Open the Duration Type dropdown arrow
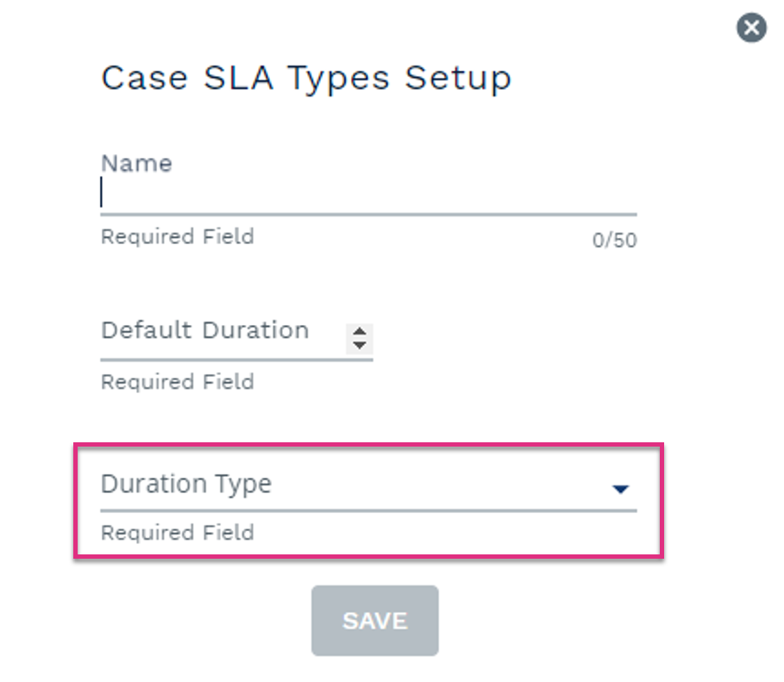 click(x=620, y=489)
